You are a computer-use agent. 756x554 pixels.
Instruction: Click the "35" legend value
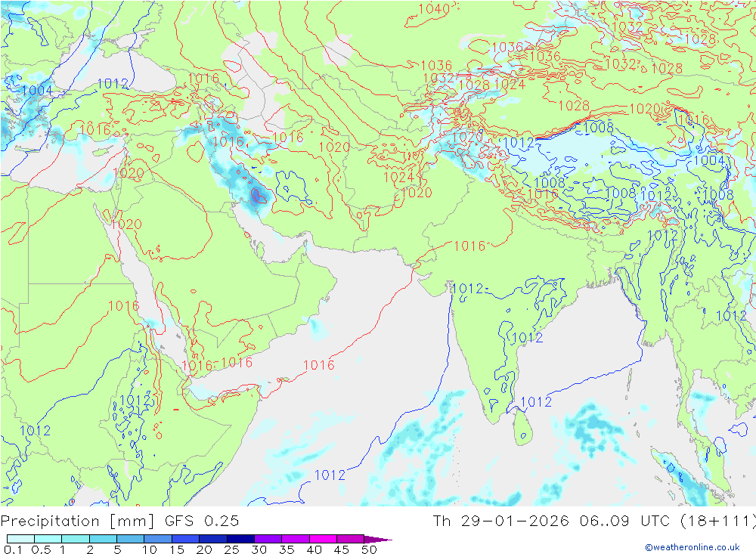tap(287, 549)
